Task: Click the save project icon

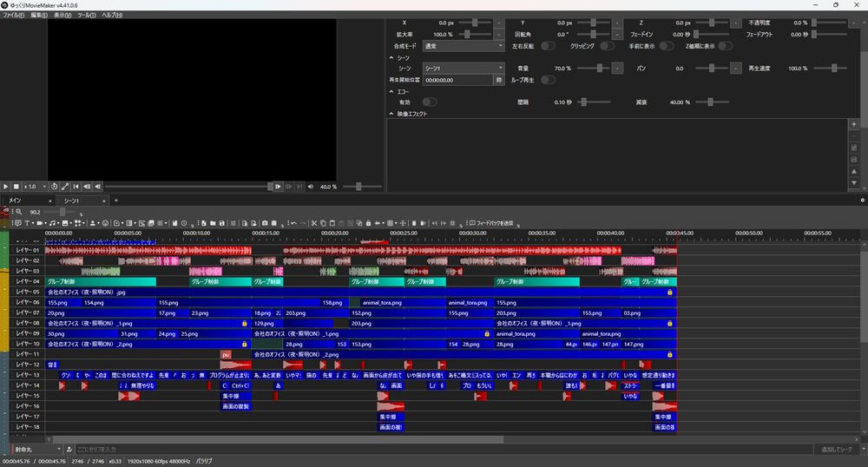Action: 221,223
